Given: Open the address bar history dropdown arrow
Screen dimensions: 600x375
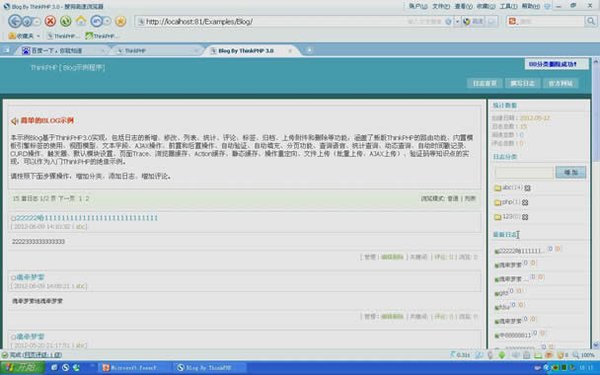Looking at the screenshot, I should point(457,21).
